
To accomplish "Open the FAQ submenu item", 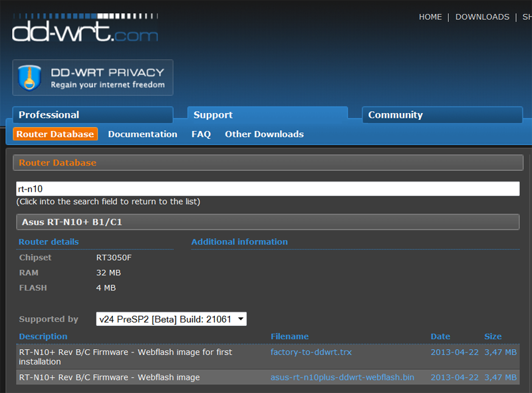I will tap(201, 134).
